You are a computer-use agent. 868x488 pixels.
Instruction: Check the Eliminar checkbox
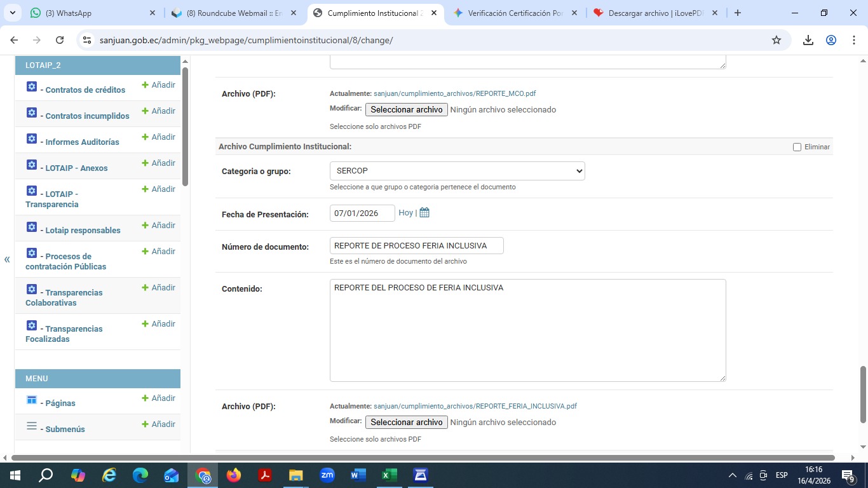click(797, 147)
